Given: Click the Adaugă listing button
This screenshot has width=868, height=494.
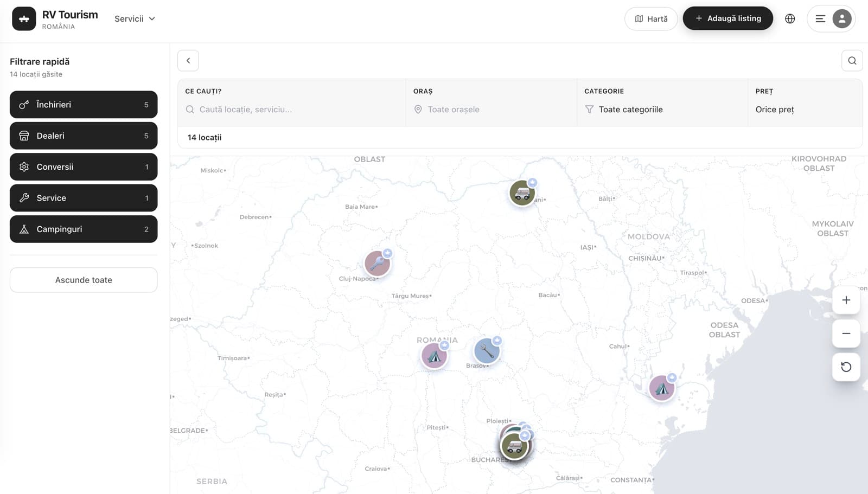Looking at the screenshot, I should [x=727, y=18].
